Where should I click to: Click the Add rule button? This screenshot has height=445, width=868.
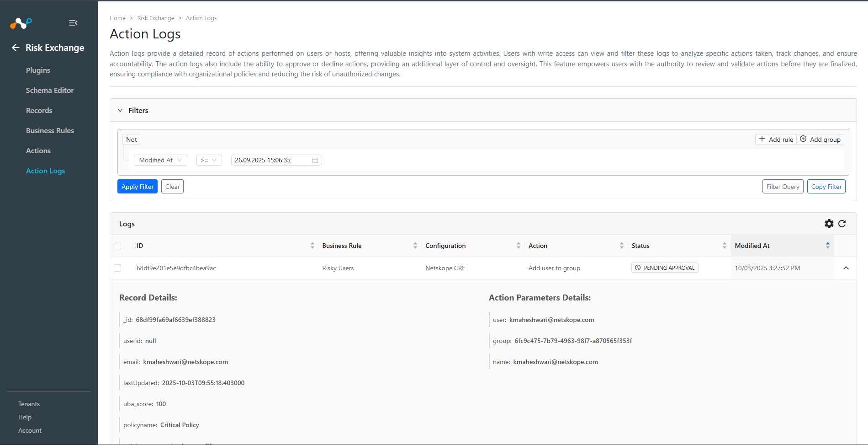tap(776, 139)
